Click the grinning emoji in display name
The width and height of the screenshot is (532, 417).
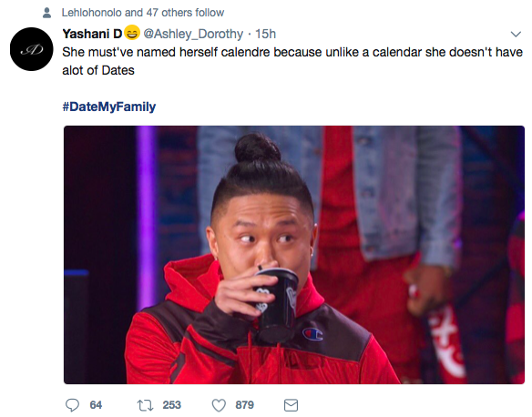tap(132, 33)
